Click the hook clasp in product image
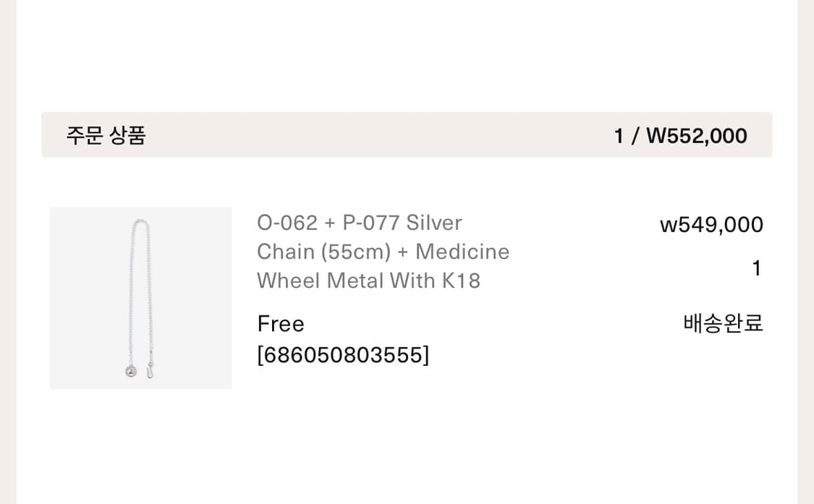 (x=150, y=372)
